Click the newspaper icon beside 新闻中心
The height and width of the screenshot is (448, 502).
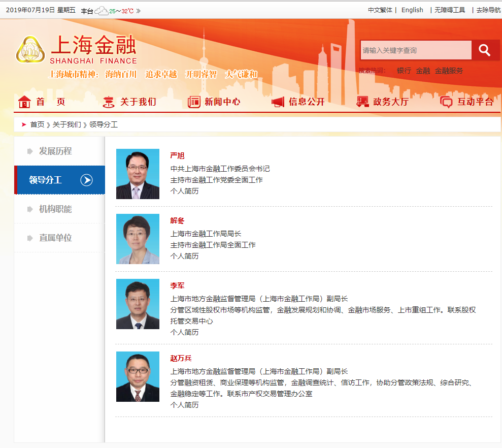[x=193, y=102]
